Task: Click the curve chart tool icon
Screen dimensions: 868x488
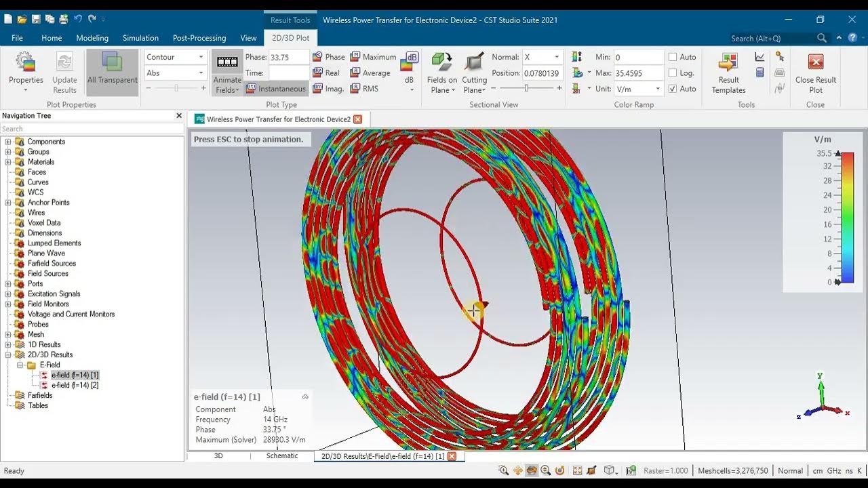Action: [759, 57]
